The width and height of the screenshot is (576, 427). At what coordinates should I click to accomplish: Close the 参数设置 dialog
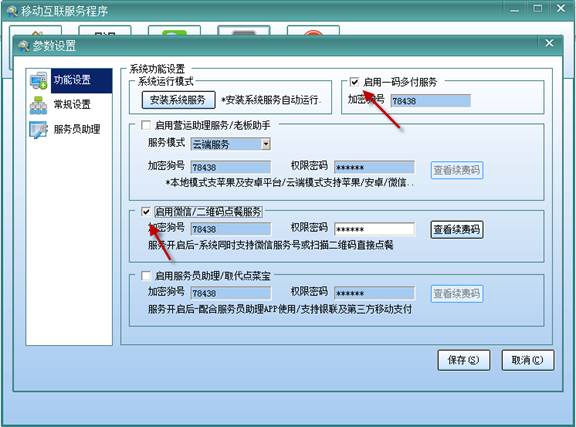[549, 43]
